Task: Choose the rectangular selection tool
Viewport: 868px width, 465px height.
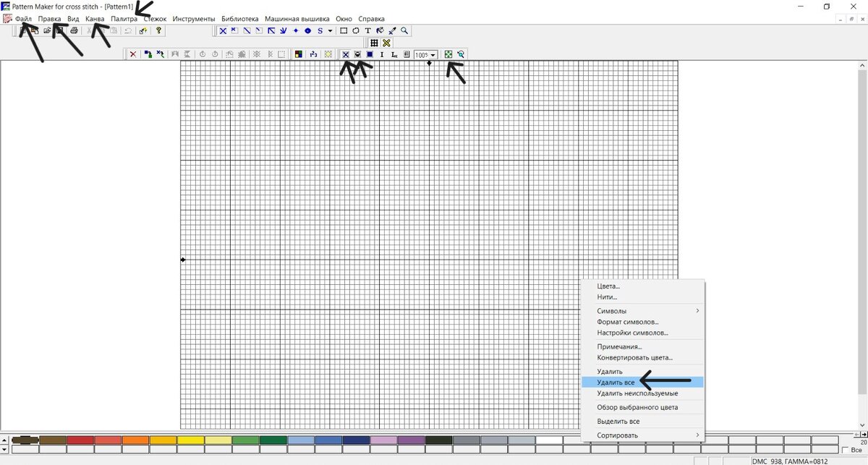Action: [x=344, y=31]
